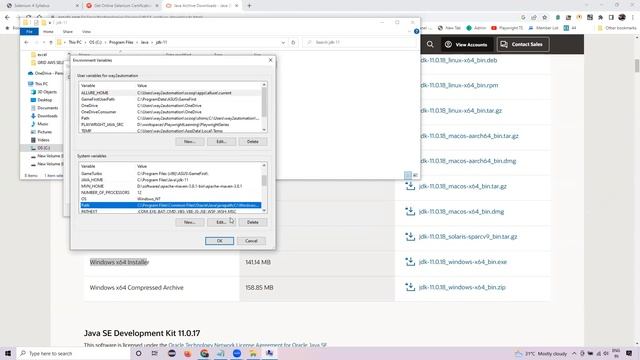Open the Share tab in File Explorer

[68, 31]
